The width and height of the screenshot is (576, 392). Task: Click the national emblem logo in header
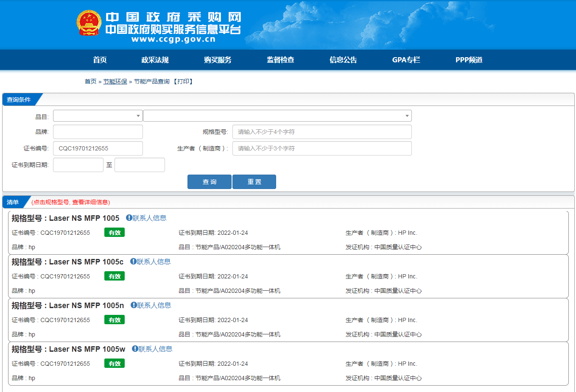click(x=89, y=23)
